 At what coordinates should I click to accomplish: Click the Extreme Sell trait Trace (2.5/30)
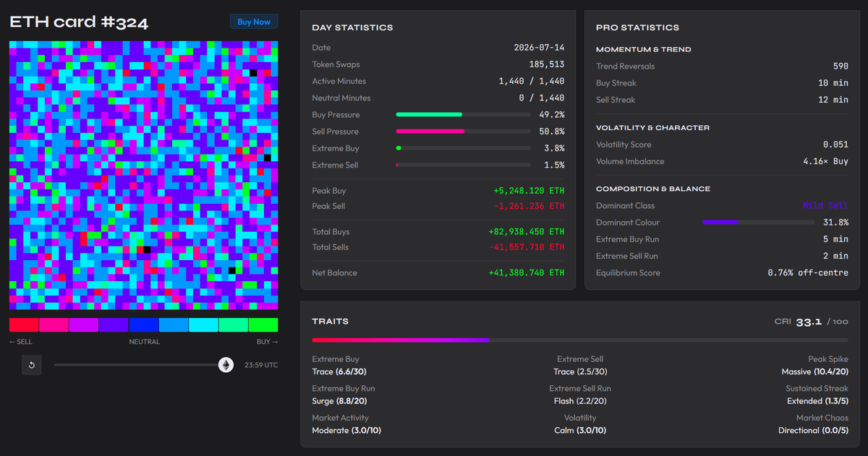click(x=580, y=371)
